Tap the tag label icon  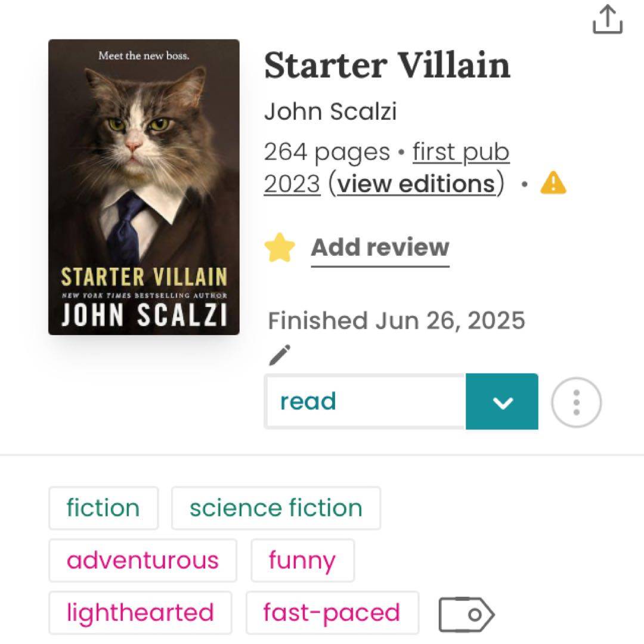click(x=466, y=613)
